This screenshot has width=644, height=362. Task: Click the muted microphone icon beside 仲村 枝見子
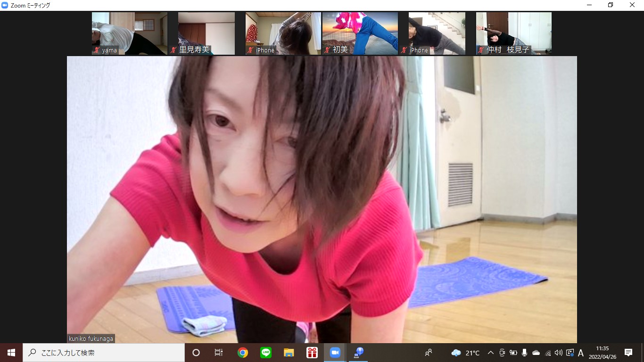coord(481,50)
